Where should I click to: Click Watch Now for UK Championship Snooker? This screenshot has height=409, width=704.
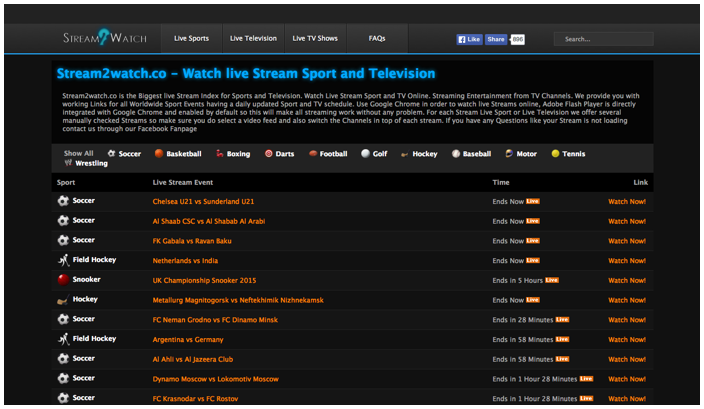tap(627, 281)
